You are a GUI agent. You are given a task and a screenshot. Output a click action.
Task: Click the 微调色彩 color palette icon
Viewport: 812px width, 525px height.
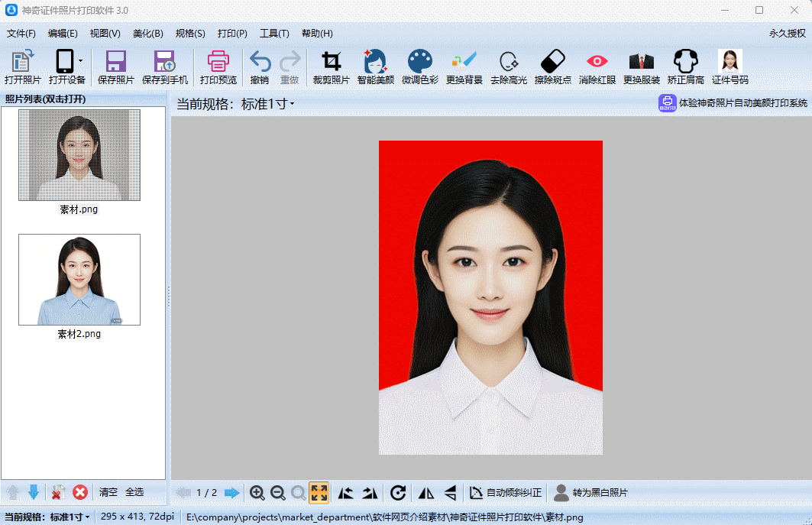point(420,62)
